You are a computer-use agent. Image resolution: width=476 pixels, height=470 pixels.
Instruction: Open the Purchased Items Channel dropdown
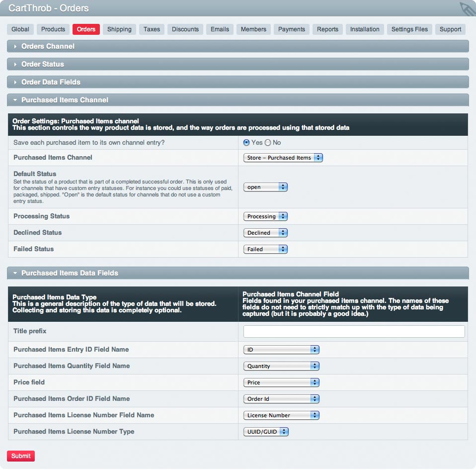[283, 158]
